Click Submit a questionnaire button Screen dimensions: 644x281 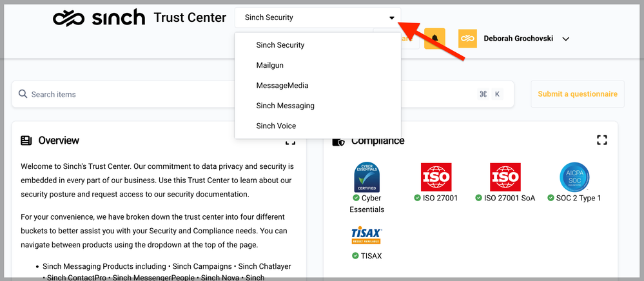578,94
